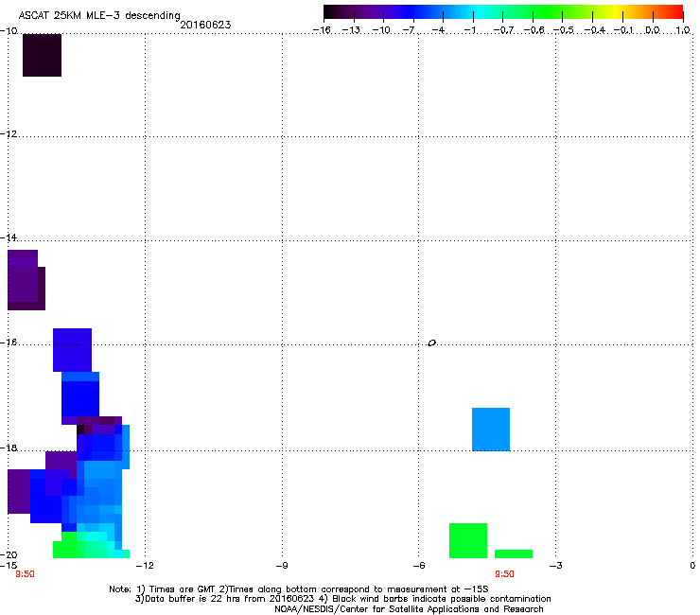Click the red "9:50" time below the -15 label
700x615 pixels.
pyautogui.click(x=25, y=574)
